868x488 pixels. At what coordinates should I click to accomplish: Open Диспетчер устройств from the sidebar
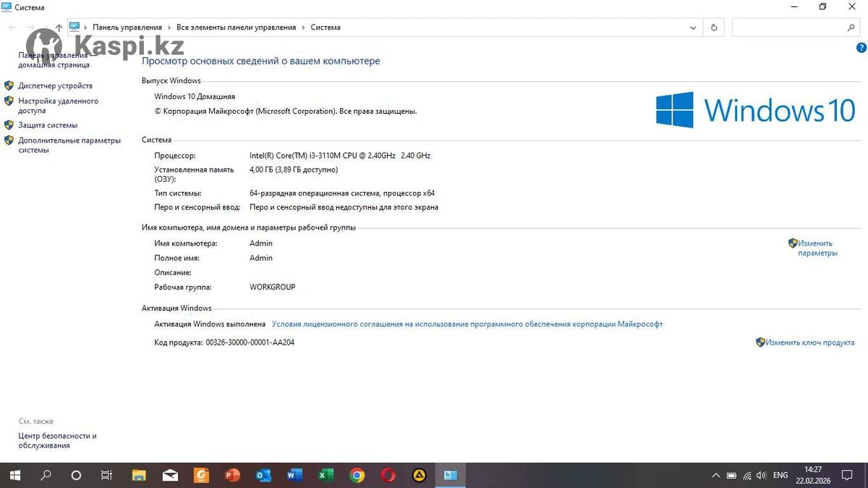coord(55,85)
